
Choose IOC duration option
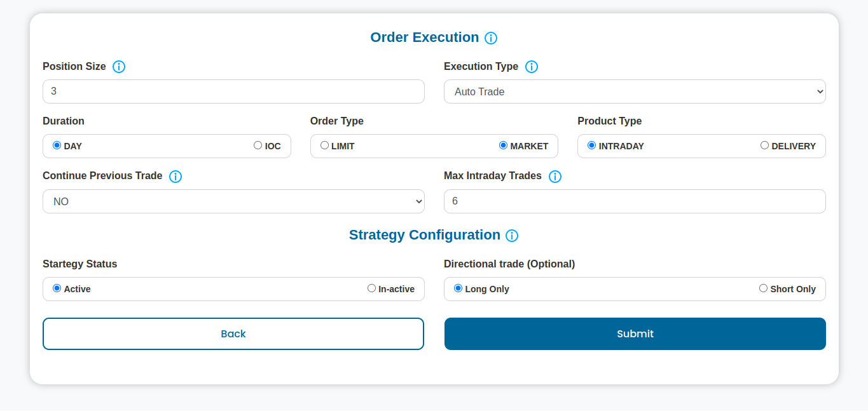point(258,145)
